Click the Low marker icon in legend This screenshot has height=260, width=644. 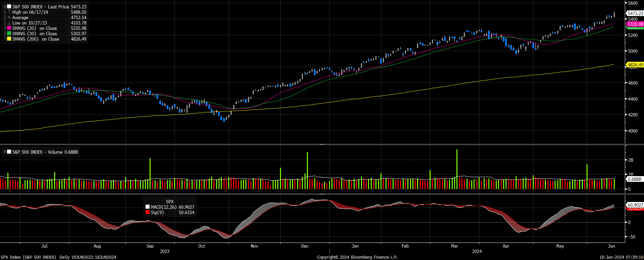point(9,23)
